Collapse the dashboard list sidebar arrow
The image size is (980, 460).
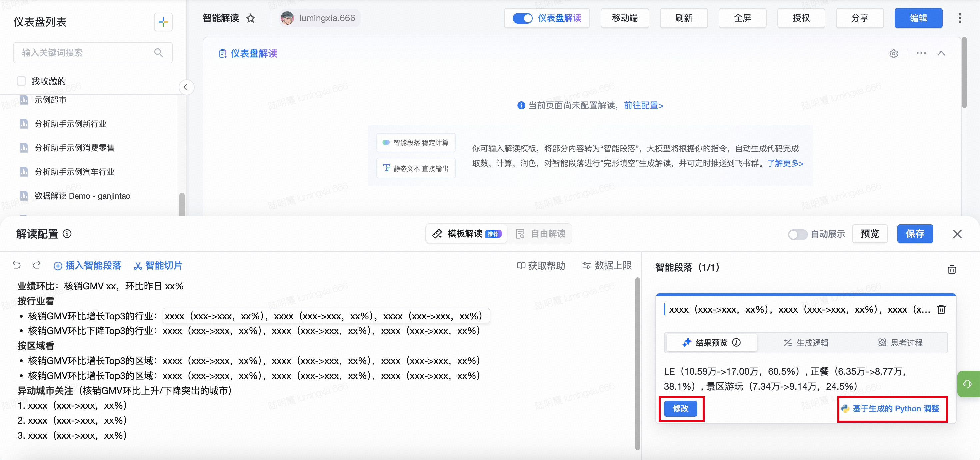[186, 88]
